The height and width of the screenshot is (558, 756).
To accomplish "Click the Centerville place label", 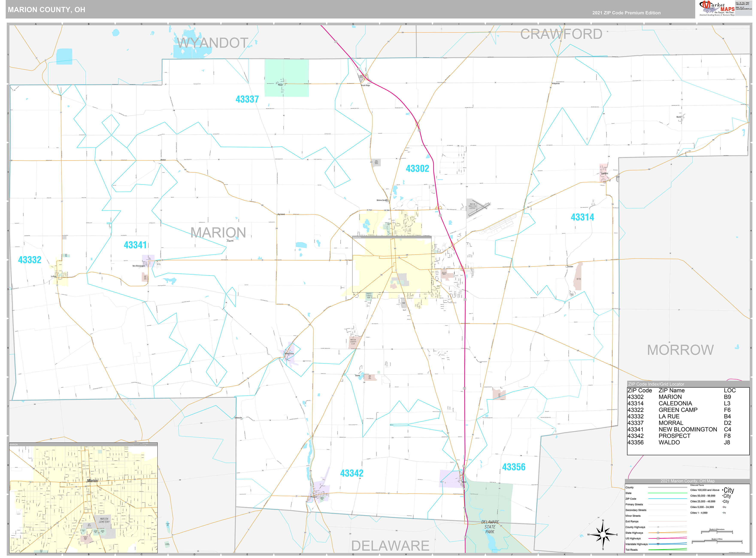I will 238,418.
